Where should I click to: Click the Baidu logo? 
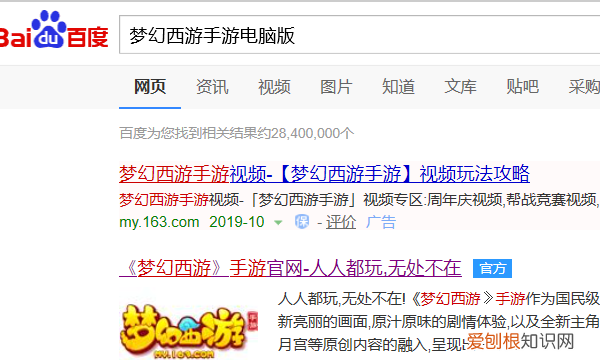[x=54, y=30]
